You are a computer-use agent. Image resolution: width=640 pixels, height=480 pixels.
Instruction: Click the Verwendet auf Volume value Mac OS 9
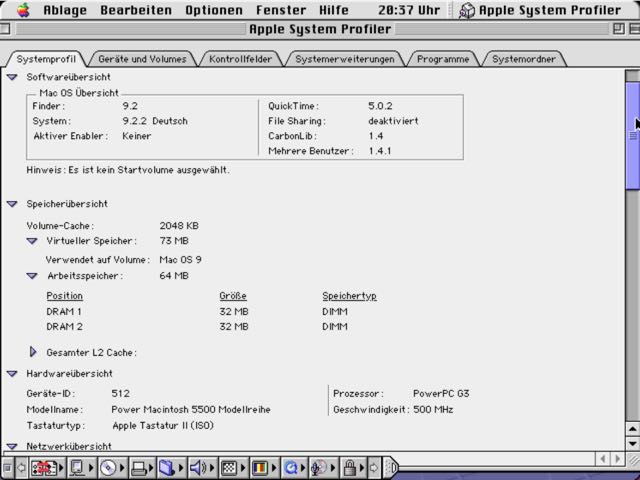pos(180,260)
